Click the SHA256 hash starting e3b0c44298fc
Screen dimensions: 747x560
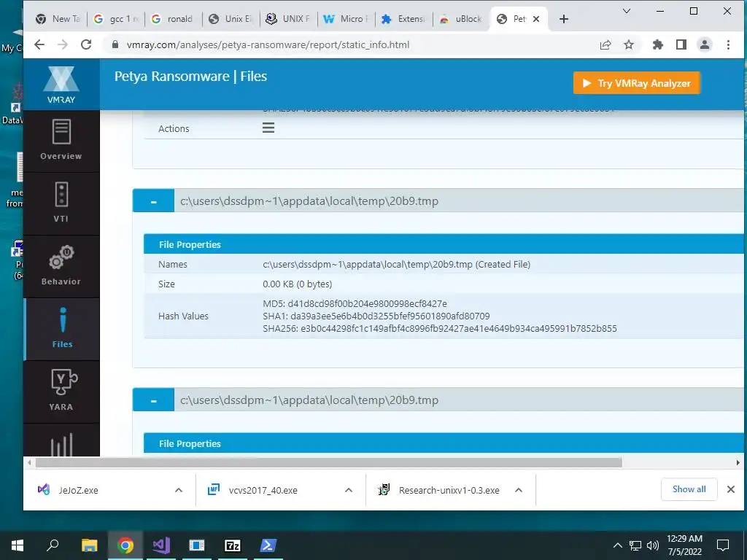coord(458,328)
